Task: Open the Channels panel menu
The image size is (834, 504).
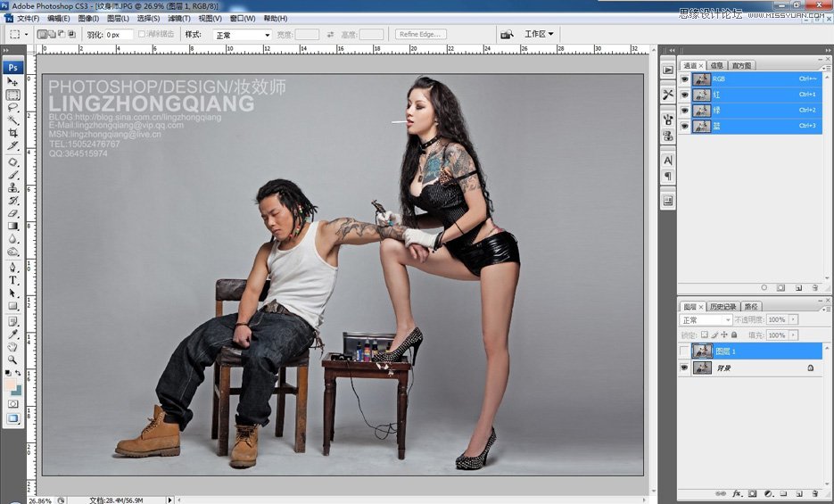Action: pos(826,68)
